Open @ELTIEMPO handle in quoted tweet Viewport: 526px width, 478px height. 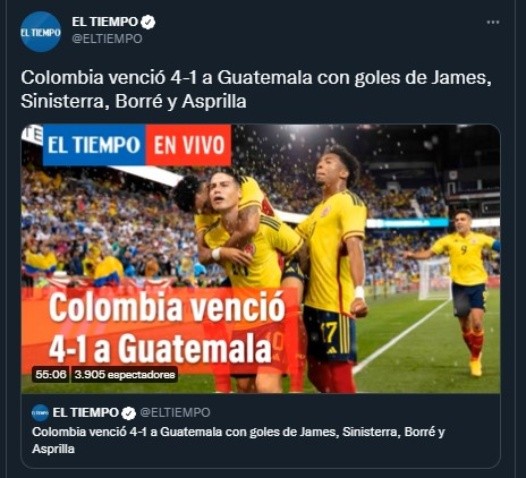[175, 413]
